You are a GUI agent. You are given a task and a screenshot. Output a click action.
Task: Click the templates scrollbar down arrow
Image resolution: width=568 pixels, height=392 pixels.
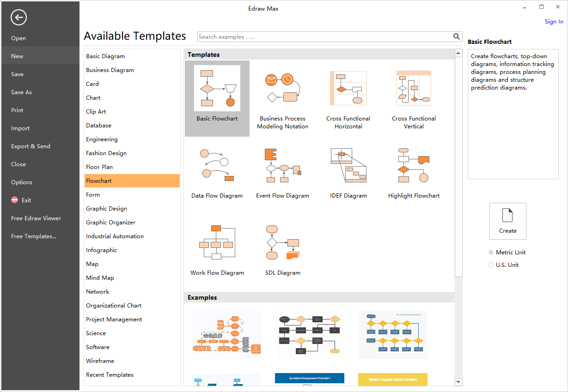(458, 382)
